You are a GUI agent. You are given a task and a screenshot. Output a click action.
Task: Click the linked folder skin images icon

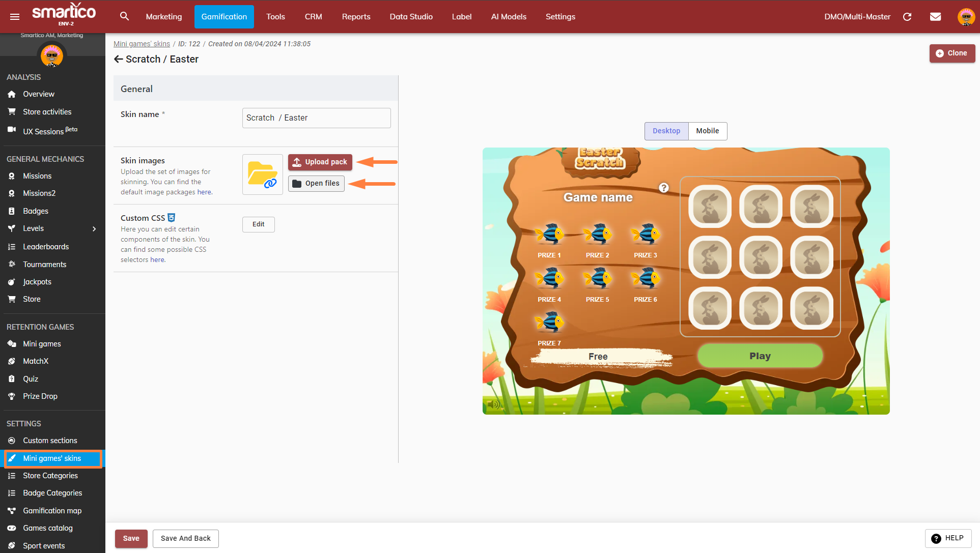[263, 174]
